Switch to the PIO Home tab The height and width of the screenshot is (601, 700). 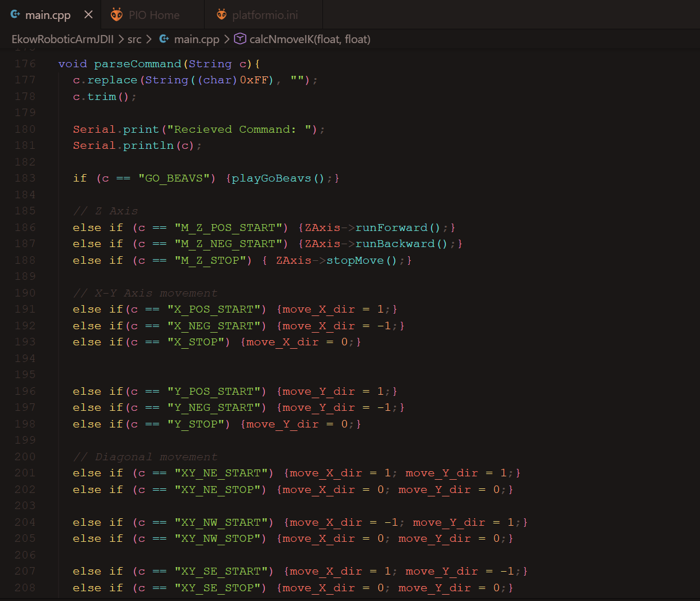[153, 15]
